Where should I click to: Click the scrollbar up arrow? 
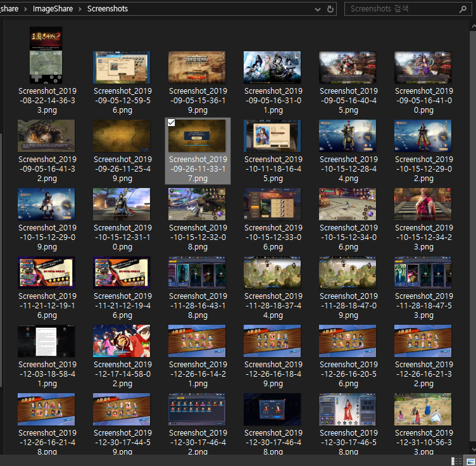[x=473, y=27]
